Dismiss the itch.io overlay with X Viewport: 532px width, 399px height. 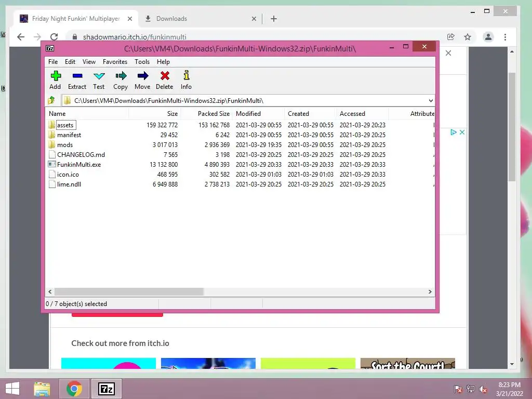coord(448,53)
